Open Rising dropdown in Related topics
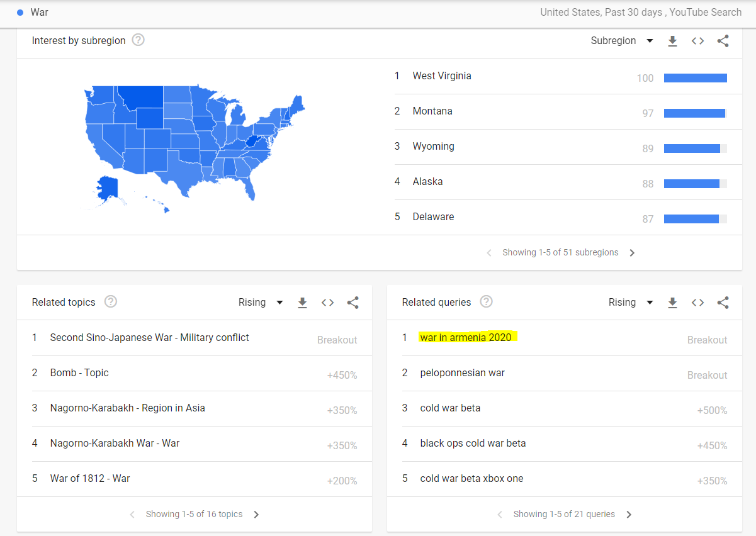 (261, 303)
